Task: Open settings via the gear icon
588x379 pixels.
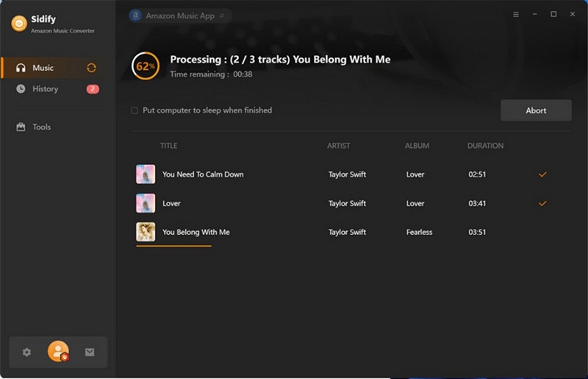Action: click(x=26, y=352)
